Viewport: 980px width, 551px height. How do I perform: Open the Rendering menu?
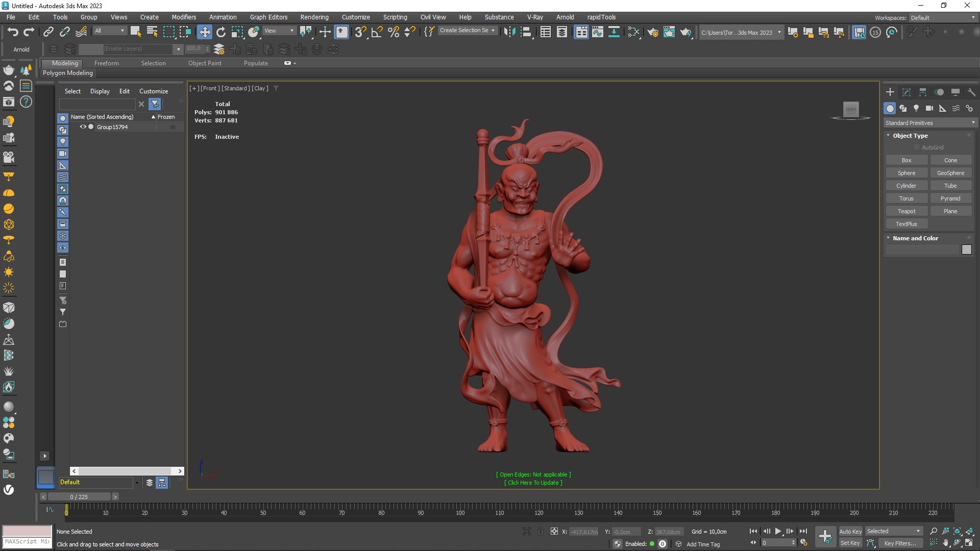314,17
